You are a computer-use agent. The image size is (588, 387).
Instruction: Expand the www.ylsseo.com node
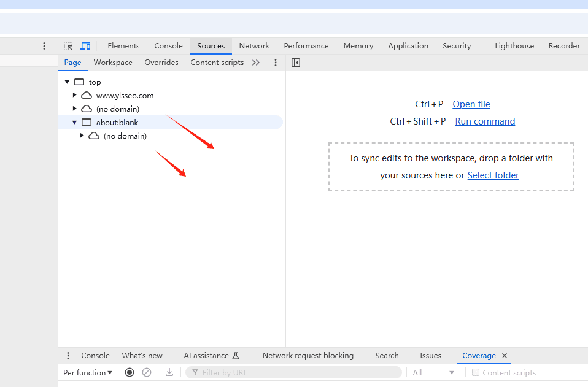click(75, 95)
